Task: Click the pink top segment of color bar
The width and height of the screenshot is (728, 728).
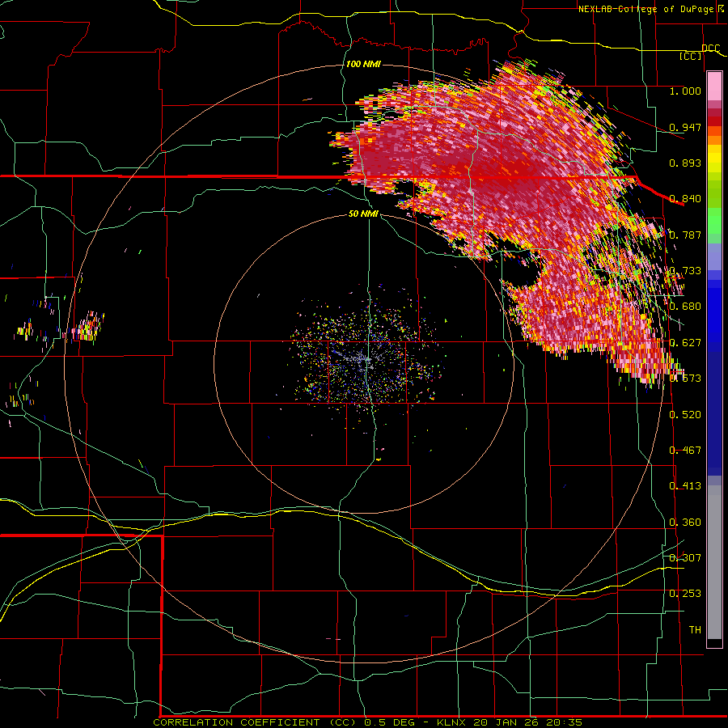Action: (714, 87)
